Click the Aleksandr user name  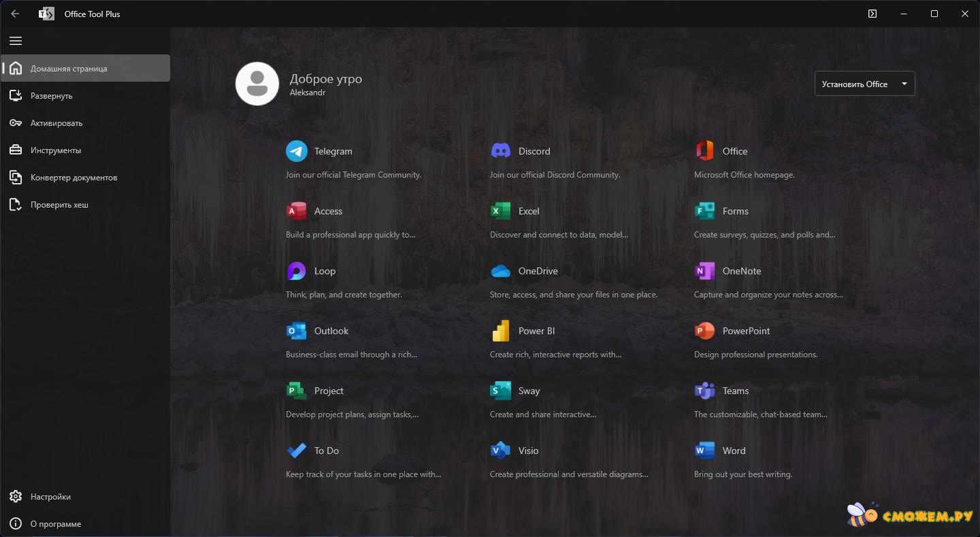click(x=308, y=93)
